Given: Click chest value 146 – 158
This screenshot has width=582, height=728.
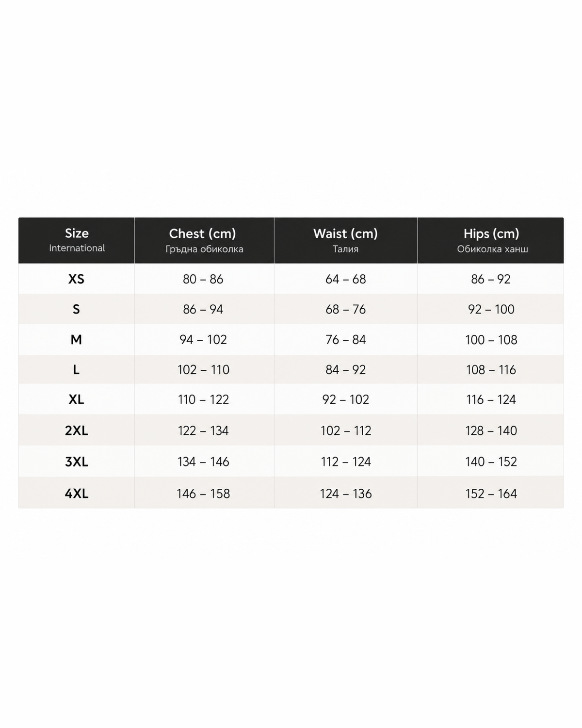Looking at the screenshot, I should click(x=203, y=494).
